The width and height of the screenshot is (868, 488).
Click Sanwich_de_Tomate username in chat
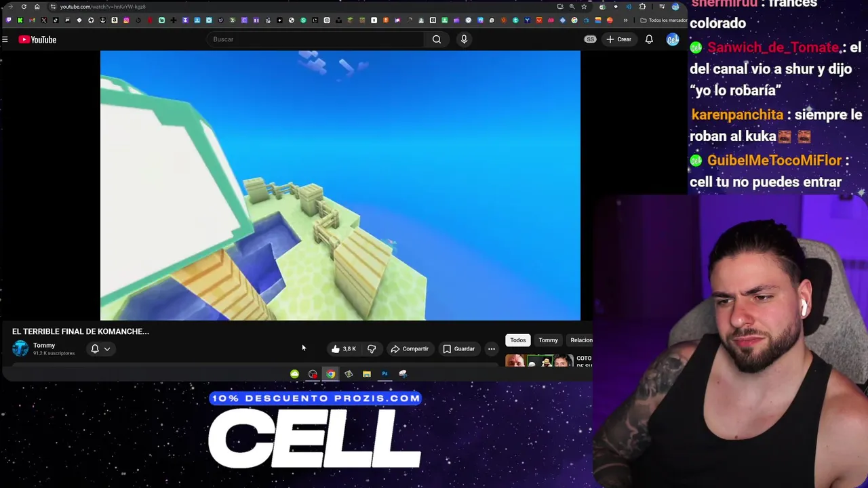(773, 47)
